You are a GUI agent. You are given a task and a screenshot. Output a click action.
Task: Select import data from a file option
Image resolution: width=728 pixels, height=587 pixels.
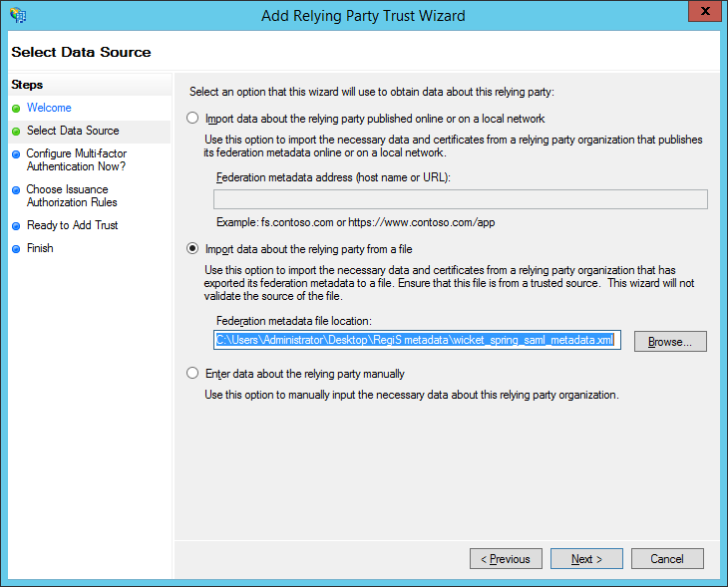point(193,249)
